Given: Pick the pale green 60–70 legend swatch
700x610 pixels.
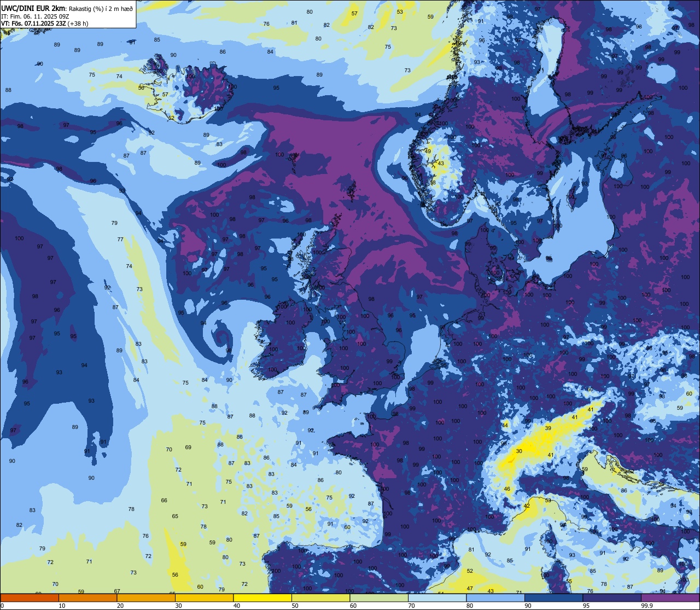Looking at the screenshot, I should tap(379, 597).
